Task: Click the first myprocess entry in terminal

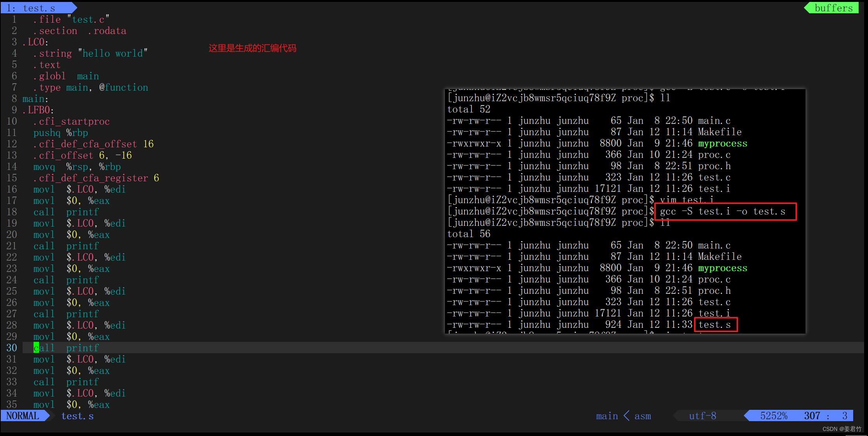Action: [722, 143]
